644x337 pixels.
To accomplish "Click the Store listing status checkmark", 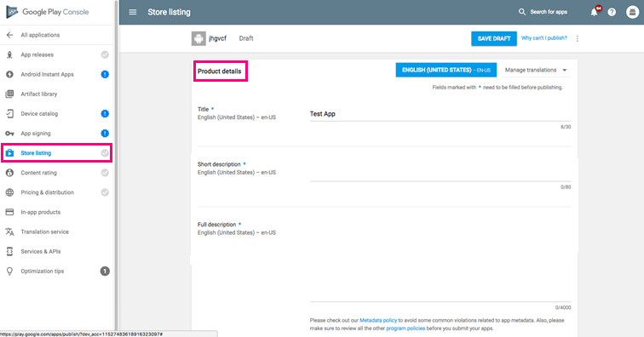I will [x=105, y=153].
